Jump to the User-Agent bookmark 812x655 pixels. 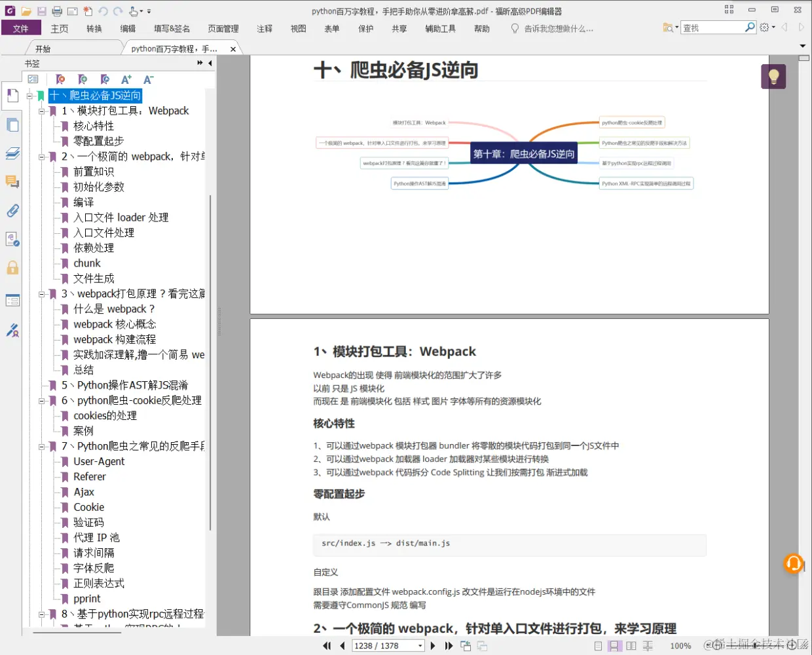(99, 461)
